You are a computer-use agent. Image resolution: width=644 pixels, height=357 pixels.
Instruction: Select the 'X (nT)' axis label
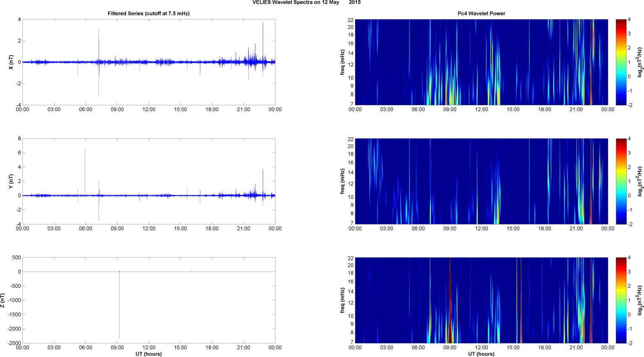click(12, 62)
